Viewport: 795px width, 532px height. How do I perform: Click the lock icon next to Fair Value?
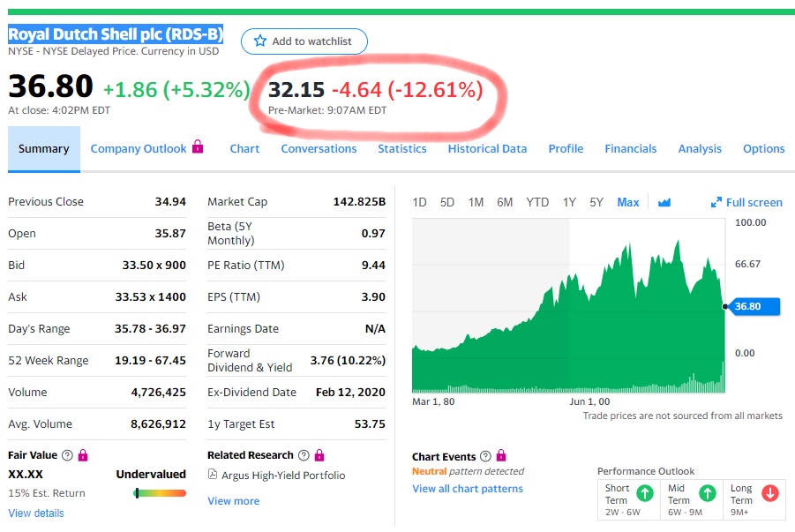coord(83,455)
